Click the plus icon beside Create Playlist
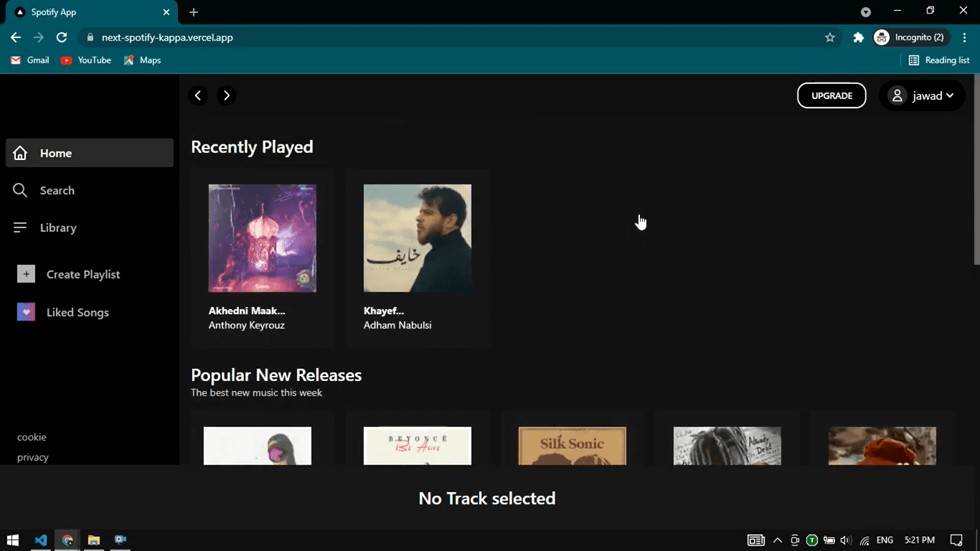Viewport: 980px width, 551px height. point(26,274)
